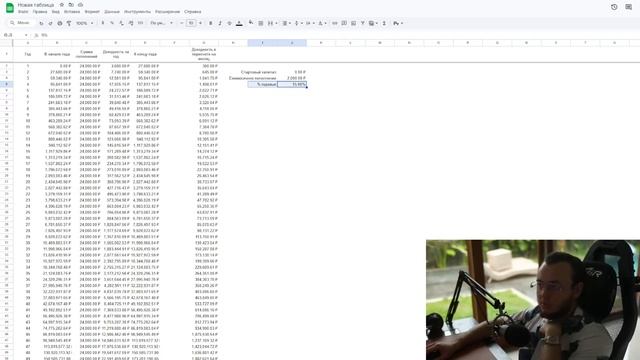Screen dimensions: 640x360
Task: Open filter views dropdown
Action: pyautogui.click(x=372, y=23)
